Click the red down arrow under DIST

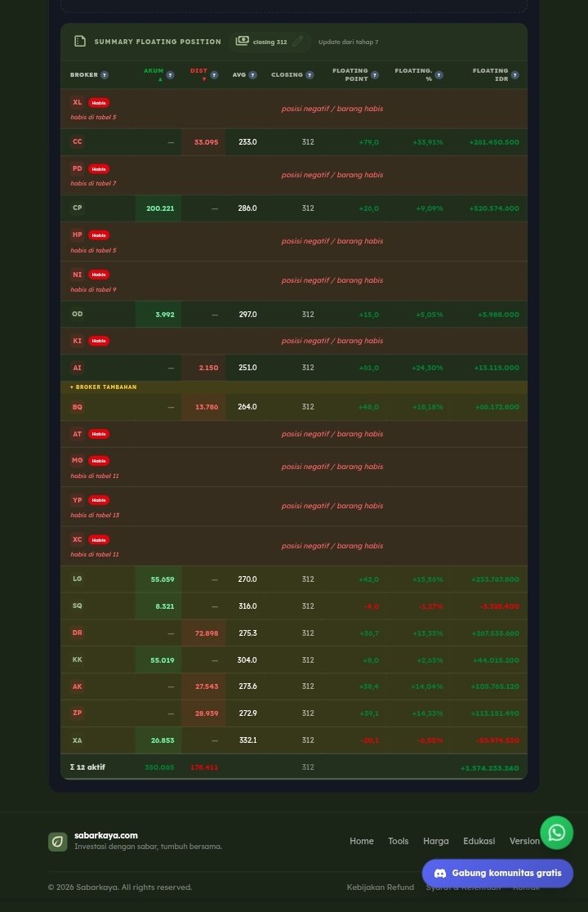tap(204, 80)
